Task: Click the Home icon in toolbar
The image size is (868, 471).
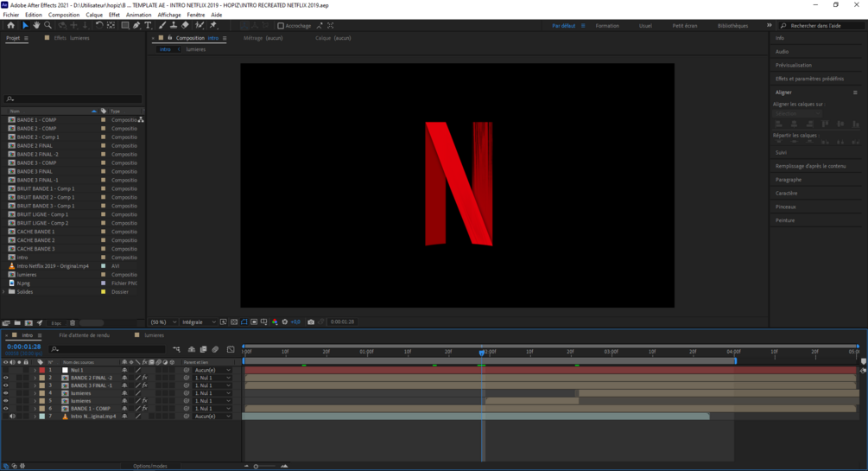Action: tap(10, 25)
